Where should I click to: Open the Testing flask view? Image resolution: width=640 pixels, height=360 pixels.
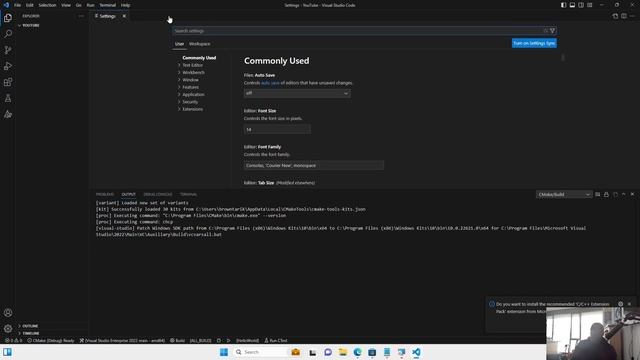[8, 98]
